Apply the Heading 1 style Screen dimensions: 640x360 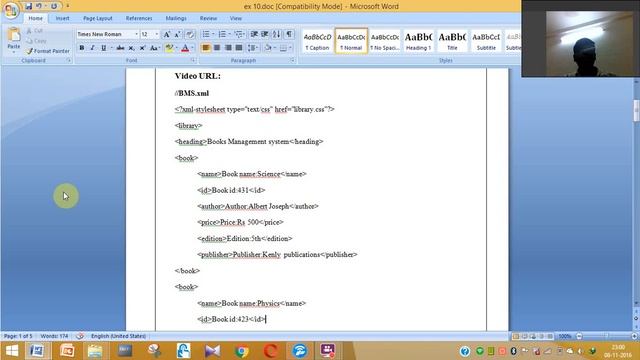click(418, 41)
